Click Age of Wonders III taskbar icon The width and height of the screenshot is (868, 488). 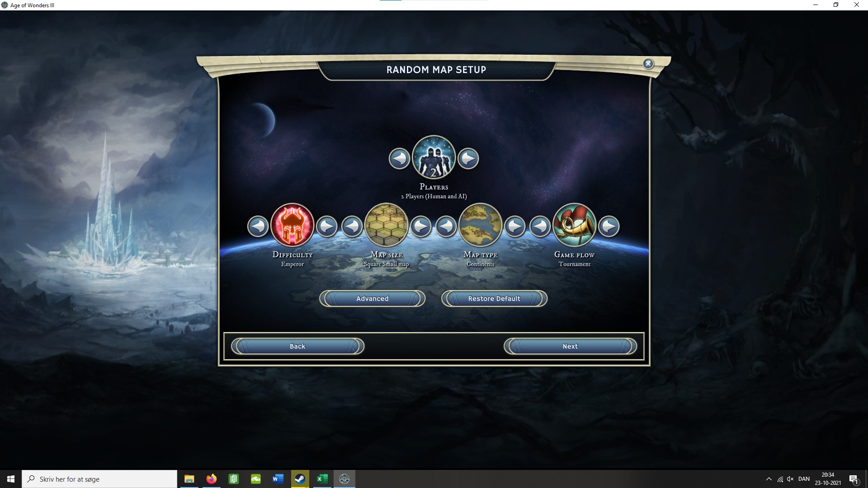coord(344,479)
